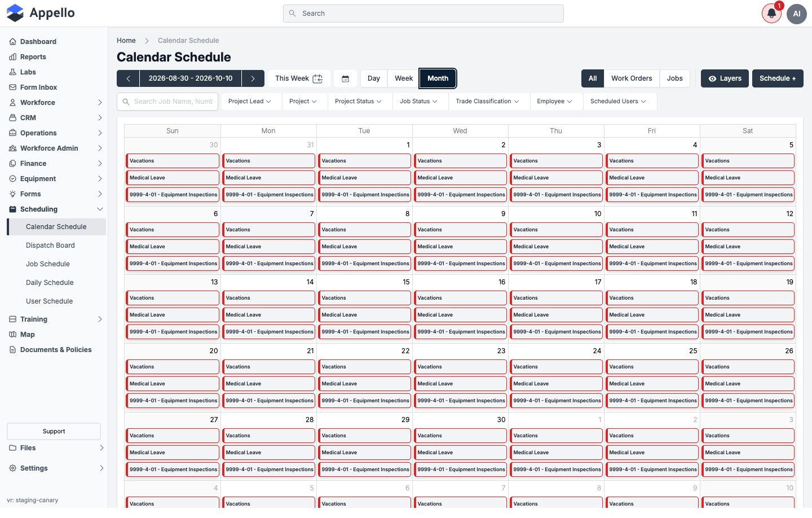Open the Job Status filter dropdown

click(418, 102)
